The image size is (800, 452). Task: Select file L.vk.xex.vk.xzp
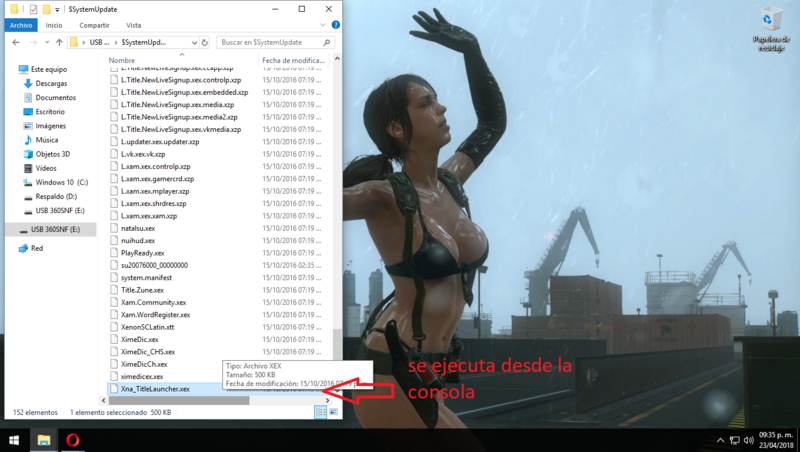(x=143, y=154)
